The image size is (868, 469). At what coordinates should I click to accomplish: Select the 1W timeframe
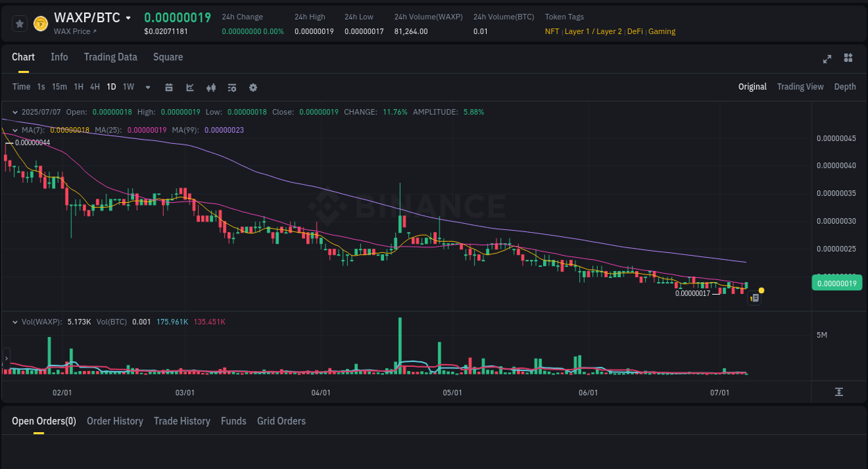(x=128, y=87)
